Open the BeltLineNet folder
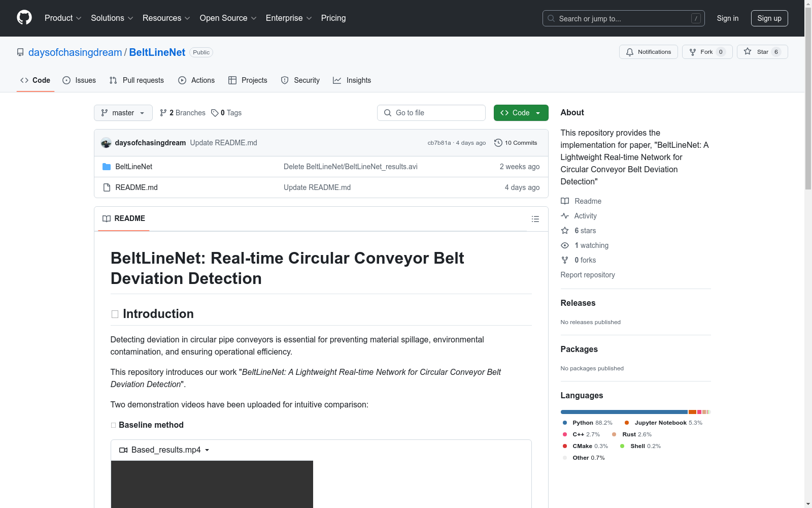 click(134, 167)
